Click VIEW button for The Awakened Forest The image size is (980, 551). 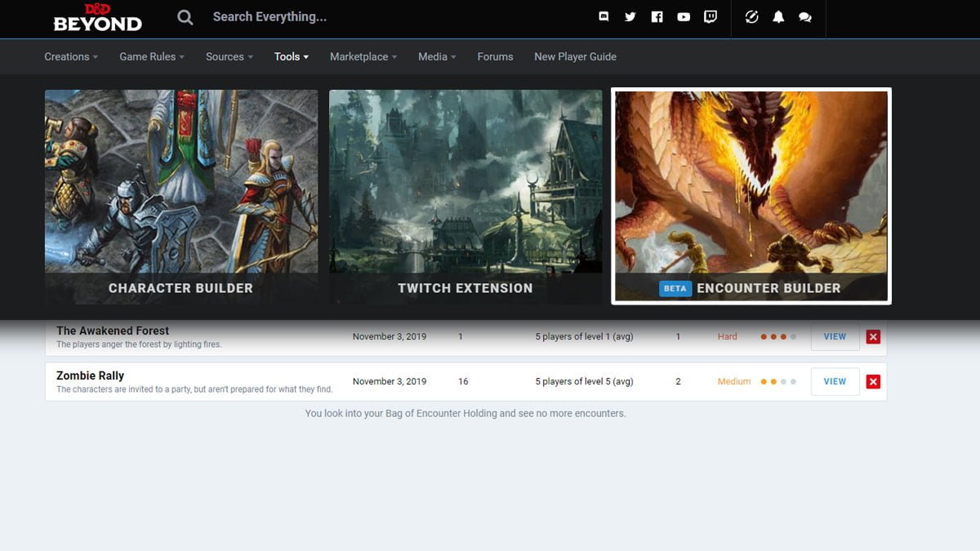tap(835, 337)
